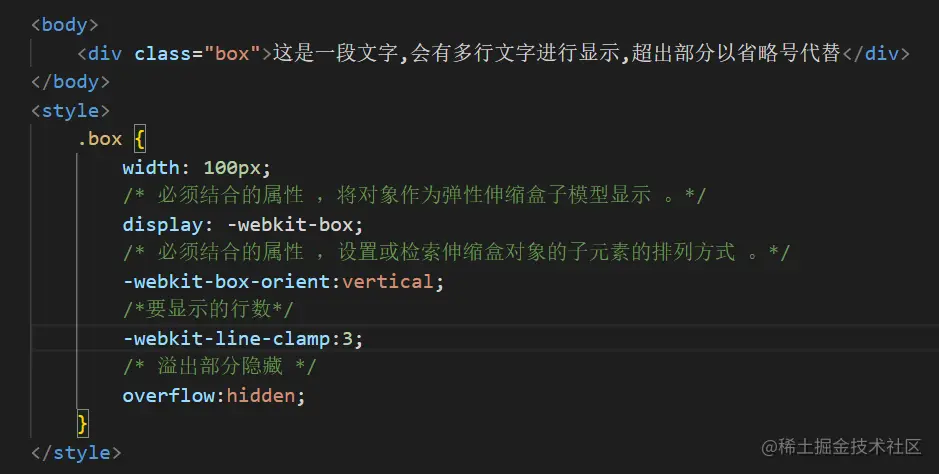Click the "display" property name
939x474 pixels.
coord(163,225)
